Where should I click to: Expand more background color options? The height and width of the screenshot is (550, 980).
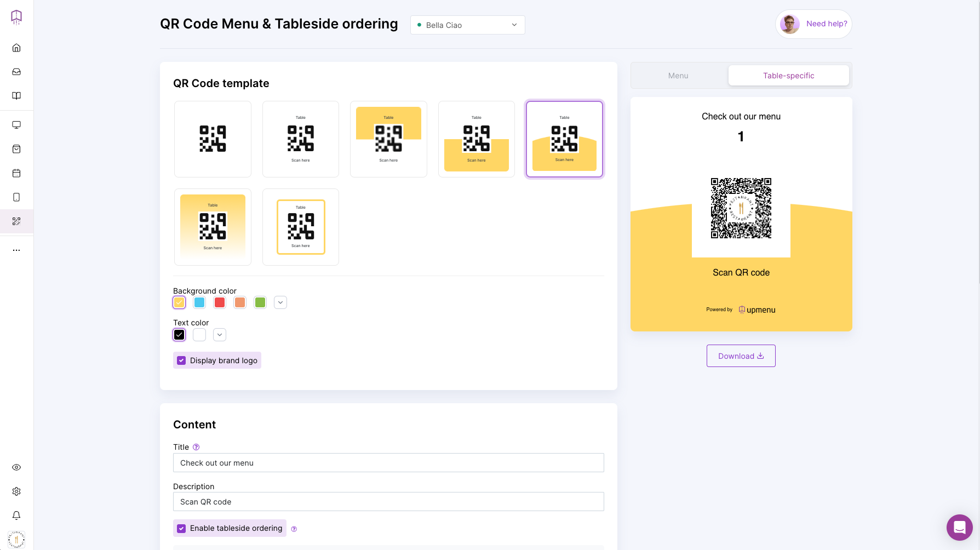[x=280, y=302]
